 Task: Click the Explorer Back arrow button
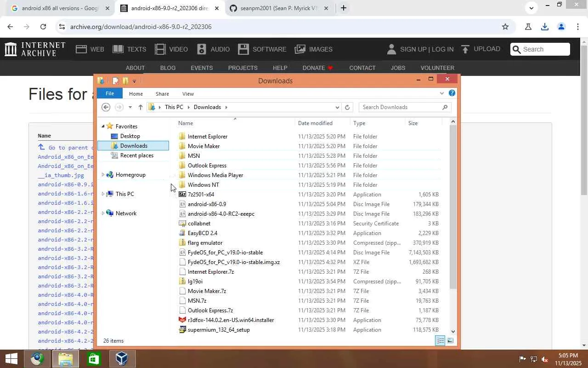[106, 107]
